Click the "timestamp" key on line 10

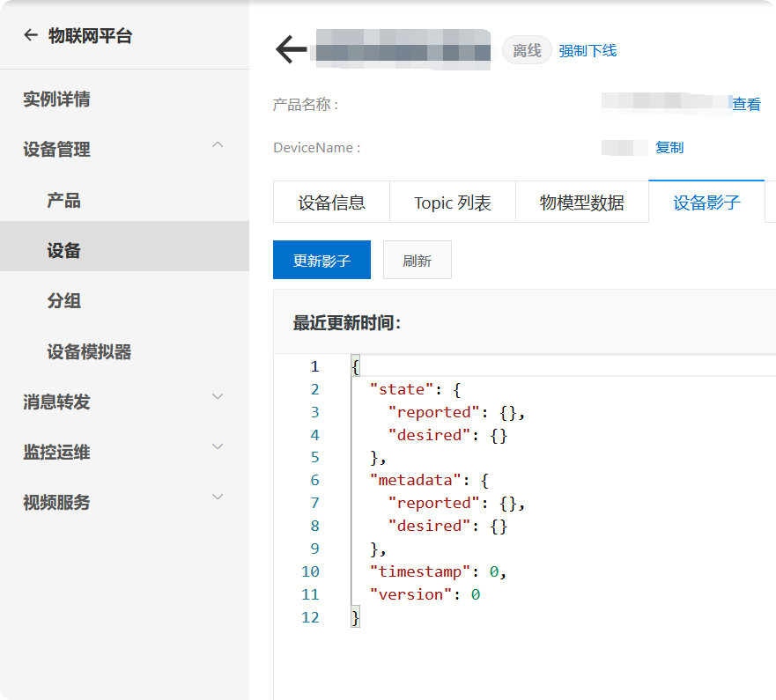419,571
